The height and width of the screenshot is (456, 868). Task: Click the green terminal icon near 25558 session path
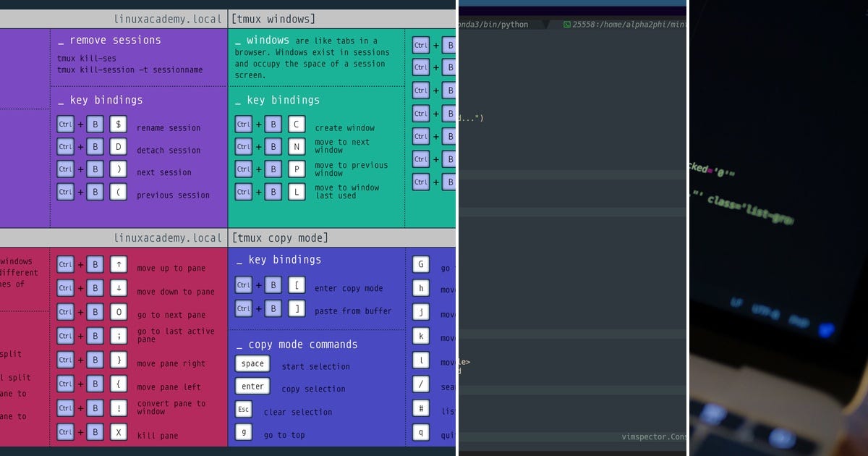tap(566, 24)
